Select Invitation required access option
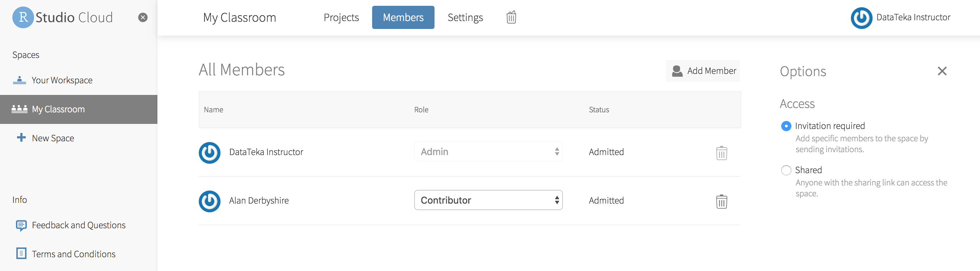Screen dimensions: 980x271 point(786,126)
